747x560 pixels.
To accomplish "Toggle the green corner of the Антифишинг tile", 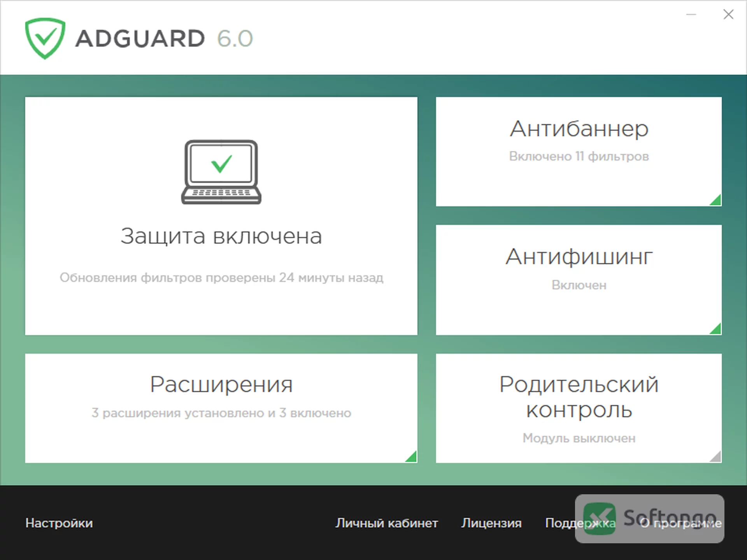I will tap(716, 329).
